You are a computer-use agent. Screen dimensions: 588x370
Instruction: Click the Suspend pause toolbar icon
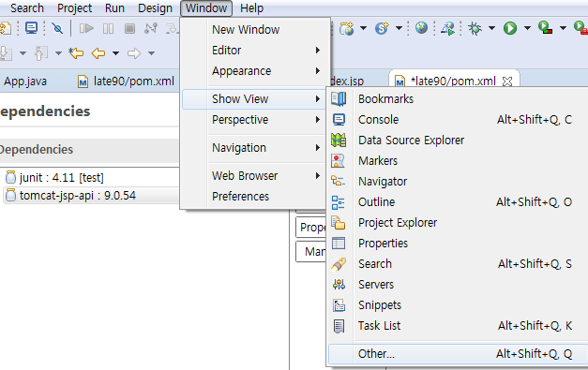[x=109, y=28]
